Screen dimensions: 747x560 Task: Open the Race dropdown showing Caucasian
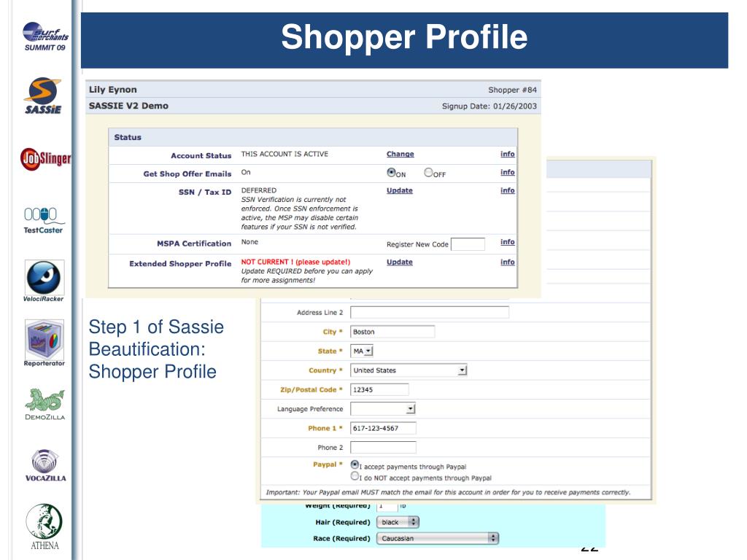point(437,538)
